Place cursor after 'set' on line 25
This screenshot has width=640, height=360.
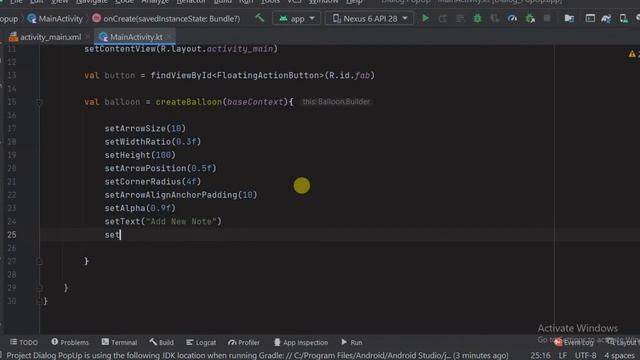[120, 235]
